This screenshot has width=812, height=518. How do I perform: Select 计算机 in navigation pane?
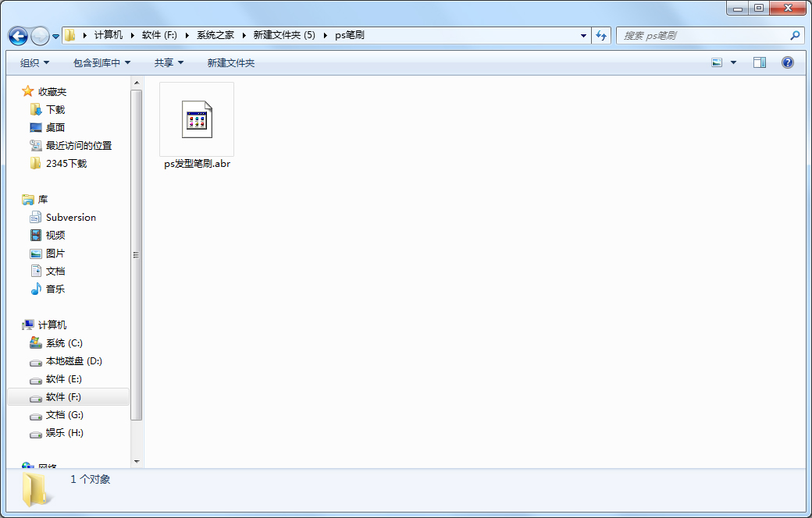click(x=52, y=325)
